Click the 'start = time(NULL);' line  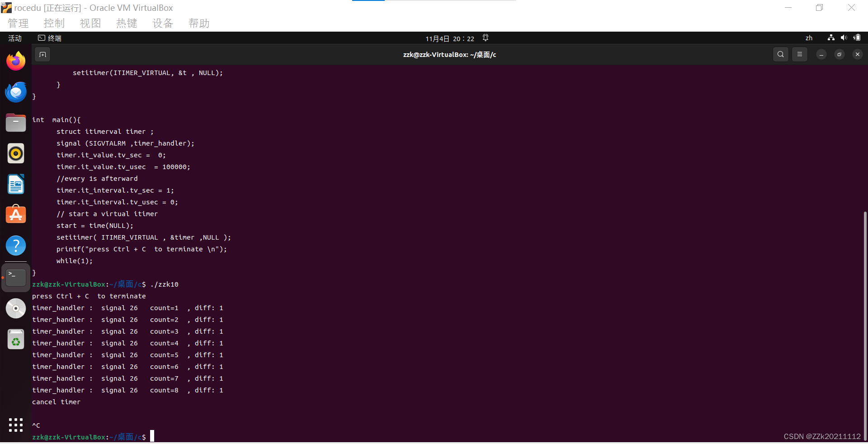[95, 226]
